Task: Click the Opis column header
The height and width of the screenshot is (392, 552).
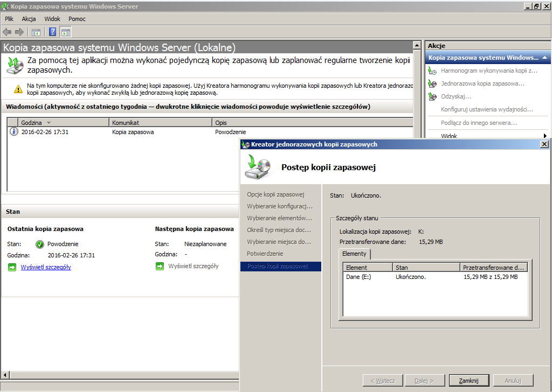Action: (x=313, y=123)
